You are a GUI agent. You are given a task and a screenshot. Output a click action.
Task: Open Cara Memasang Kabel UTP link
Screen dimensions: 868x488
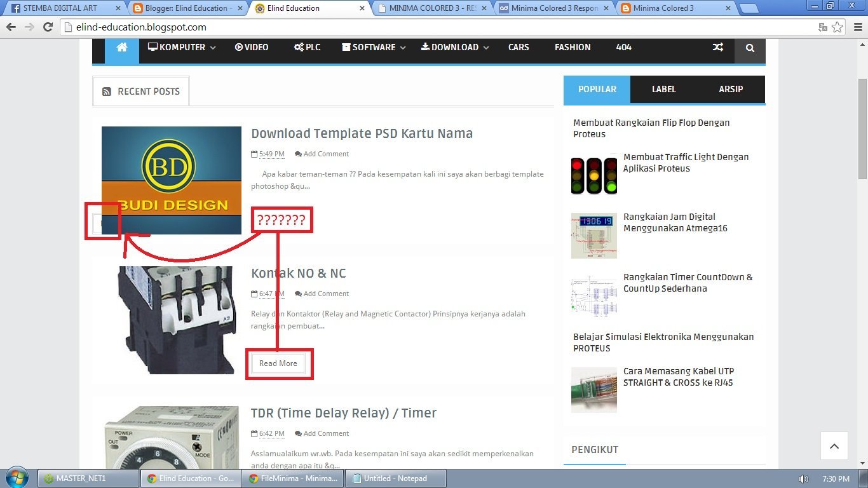(678, 377)
